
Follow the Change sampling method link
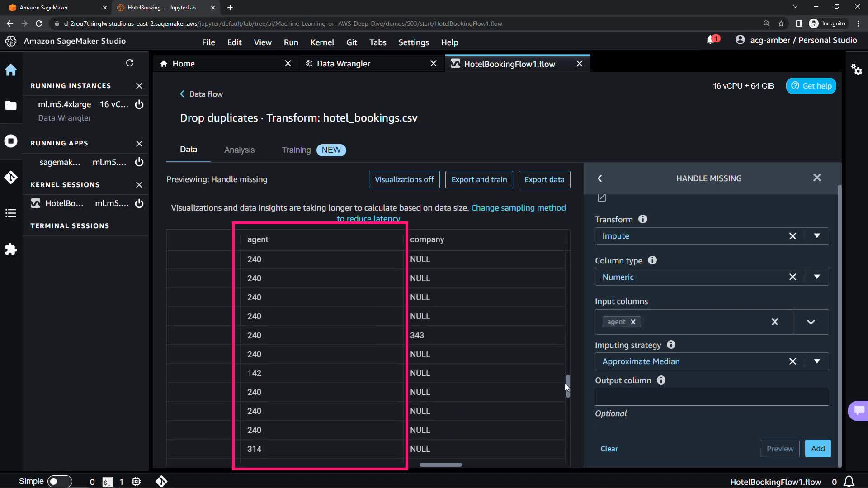pyautogui.click(x=518, y=208)
